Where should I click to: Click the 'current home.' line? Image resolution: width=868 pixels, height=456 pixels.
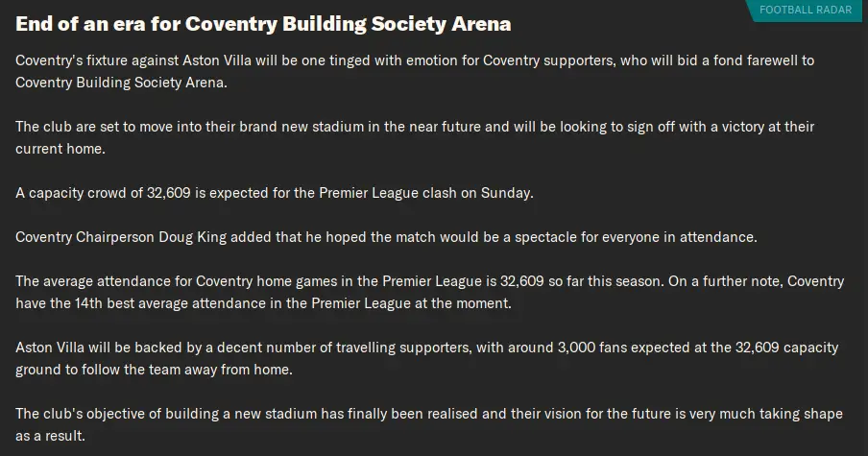click(x=60, y=148)
